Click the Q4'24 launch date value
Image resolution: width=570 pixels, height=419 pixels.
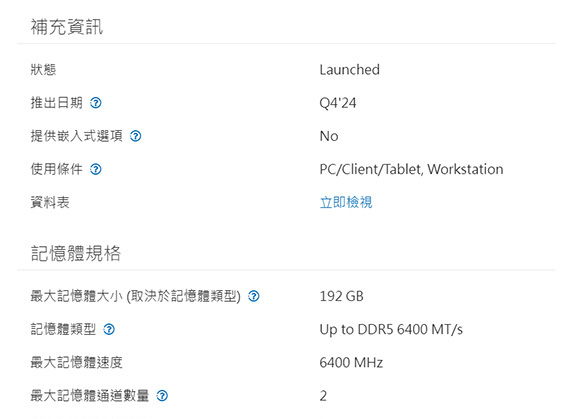point(338,103)
